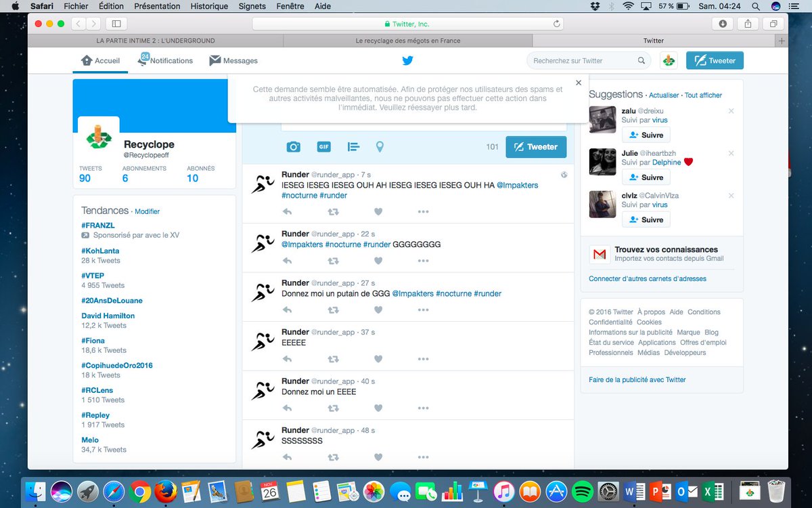Open the #RCLens trend
812x508 pixels.
point(98,390)
